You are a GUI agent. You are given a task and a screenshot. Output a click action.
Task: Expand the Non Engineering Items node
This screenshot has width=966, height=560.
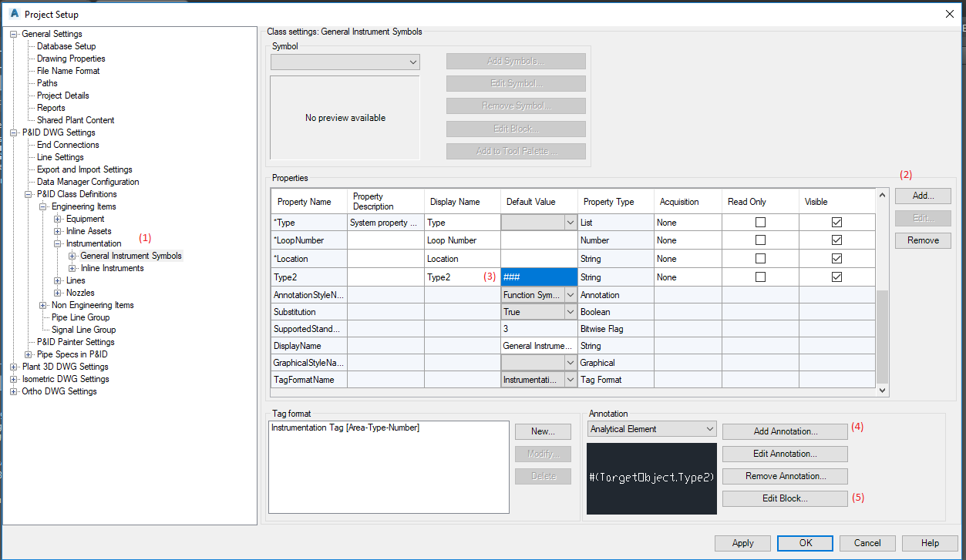point(44,304)
